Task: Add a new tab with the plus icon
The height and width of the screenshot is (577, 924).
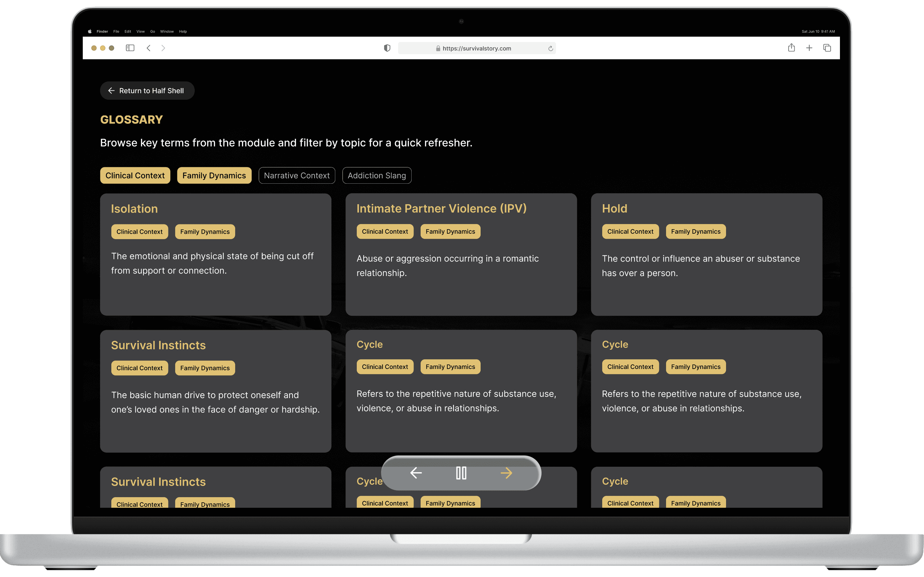Action: tap(809, 48)
